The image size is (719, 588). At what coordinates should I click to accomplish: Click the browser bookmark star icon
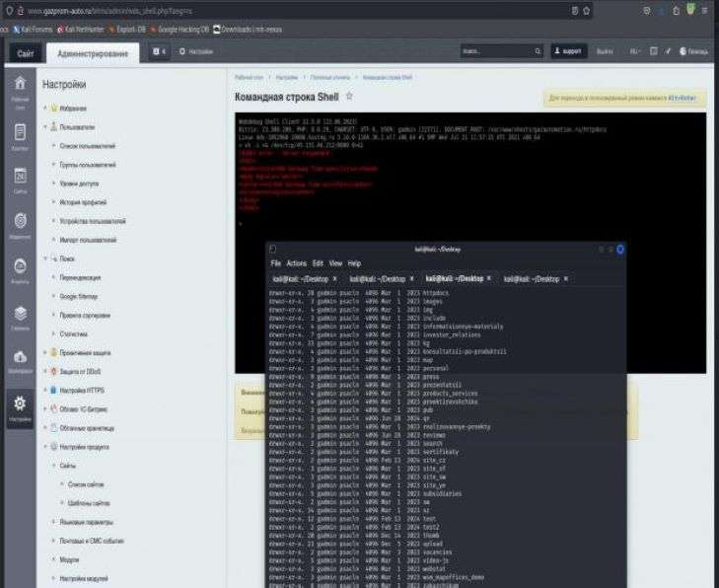588,10
